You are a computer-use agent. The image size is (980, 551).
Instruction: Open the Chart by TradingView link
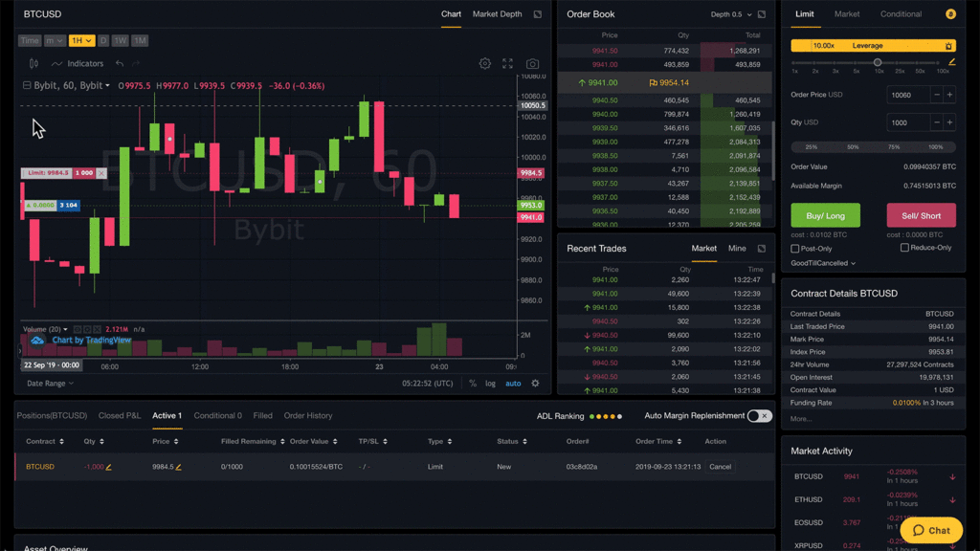91,341
